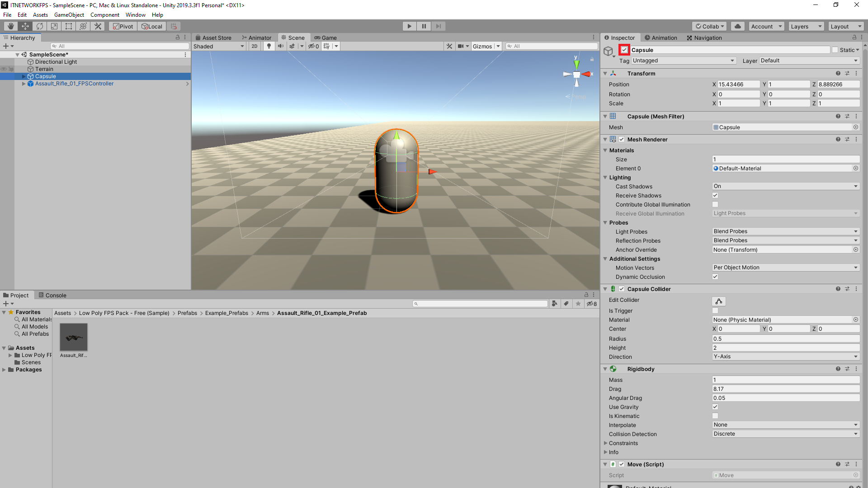This screenshot has width=868, height=488.
Task: Click Edit Collider on the Capsule Collider
Action: (x=718, y=301)
